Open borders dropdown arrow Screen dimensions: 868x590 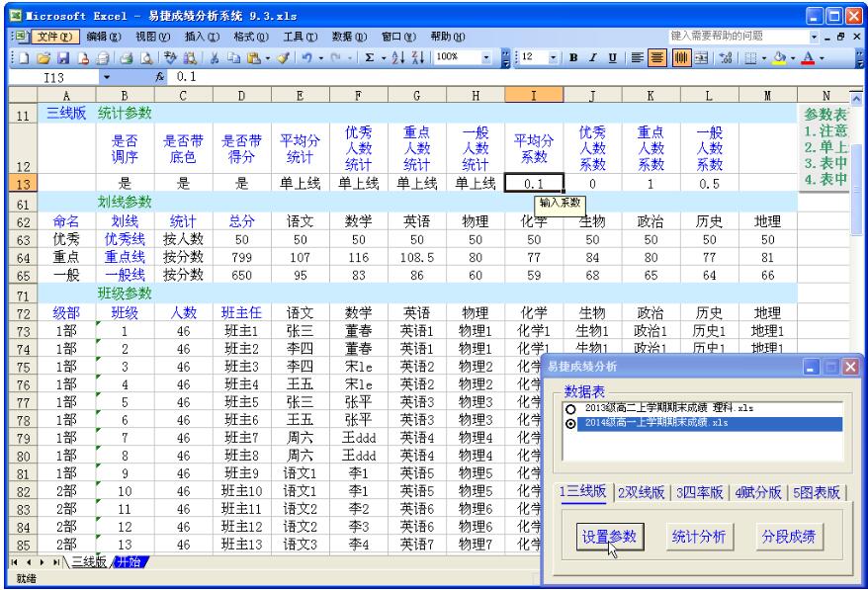[764, 57]
